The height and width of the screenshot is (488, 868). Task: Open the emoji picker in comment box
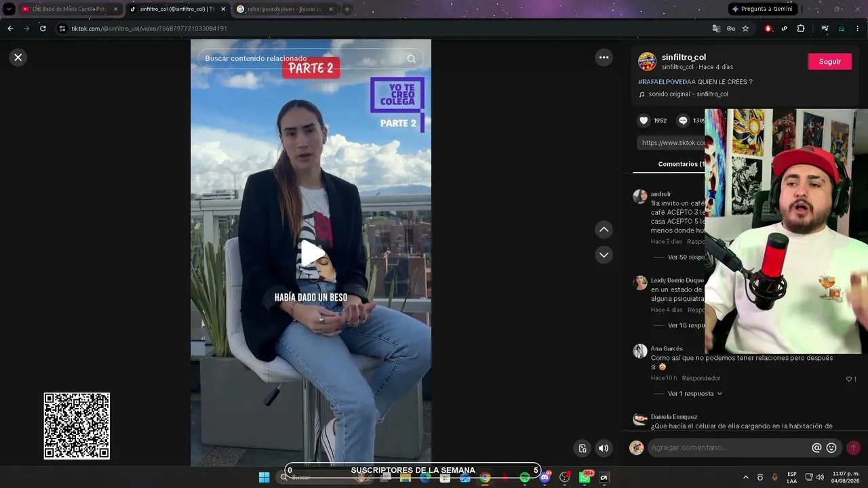[x=831, y=448]
